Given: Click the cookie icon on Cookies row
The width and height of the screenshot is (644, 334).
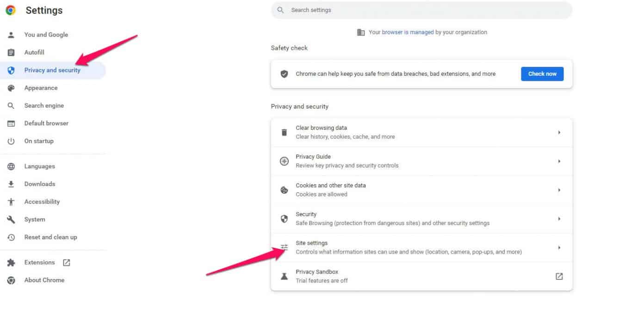Looking at the screenshot, I should click(x=284, y=189).
